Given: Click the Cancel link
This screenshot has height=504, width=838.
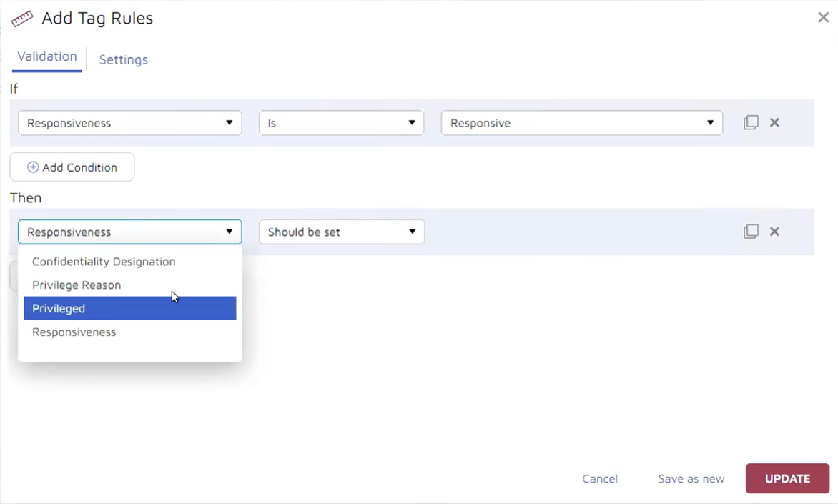Looking at the screenshot, I should coord(600,479).
